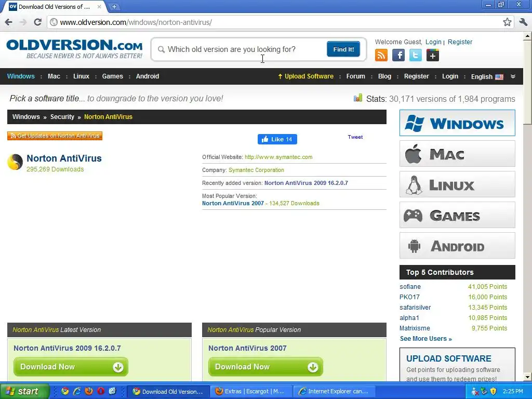
Task: Click Login link next to Welcome Guest
Action: point(433,42)
